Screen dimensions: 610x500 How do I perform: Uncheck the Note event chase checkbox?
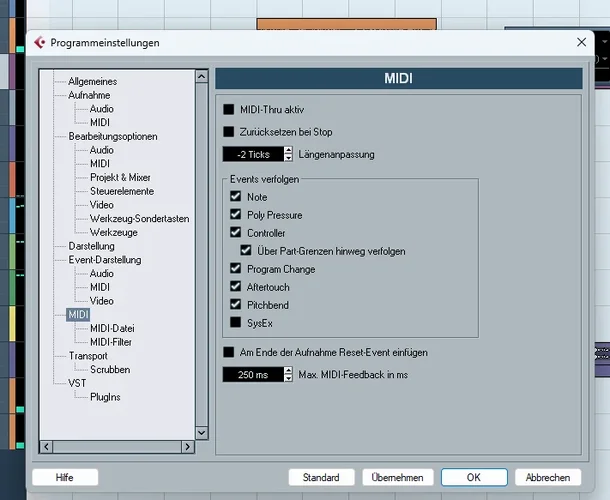click(235, 196)
